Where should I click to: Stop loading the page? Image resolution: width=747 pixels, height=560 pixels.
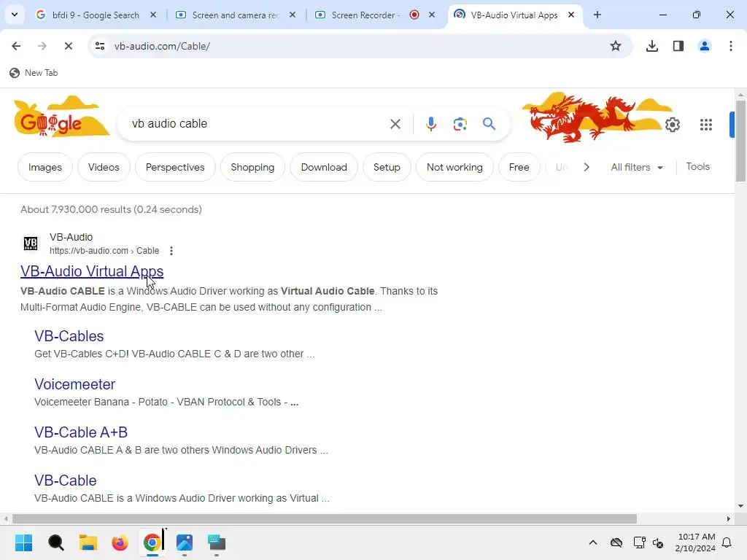(68, 46)
